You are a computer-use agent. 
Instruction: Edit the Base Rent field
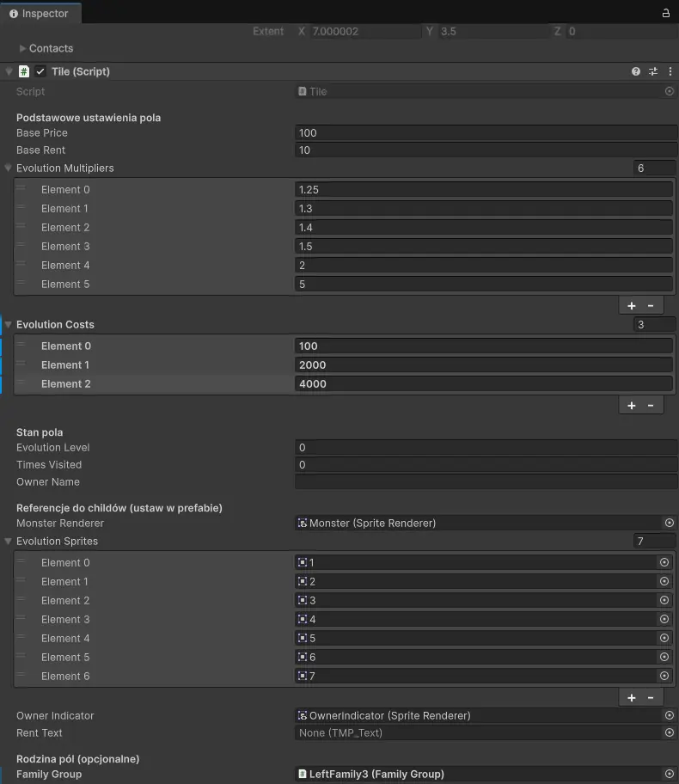point(486,150)
